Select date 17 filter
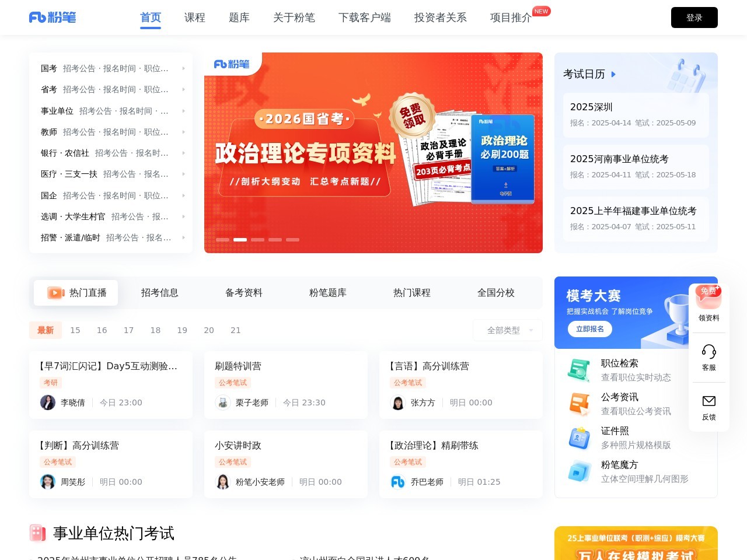Viewport: 747px width, 560px height. coord(129,330)
